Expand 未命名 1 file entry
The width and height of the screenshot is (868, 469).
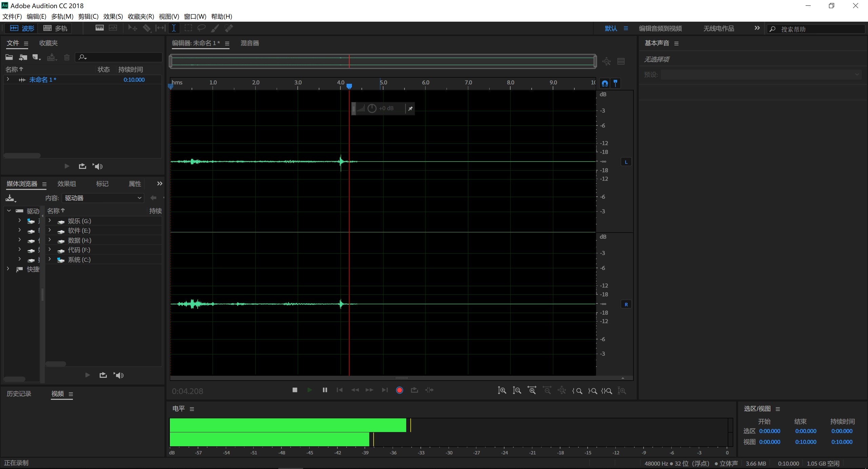coord(8,79)
